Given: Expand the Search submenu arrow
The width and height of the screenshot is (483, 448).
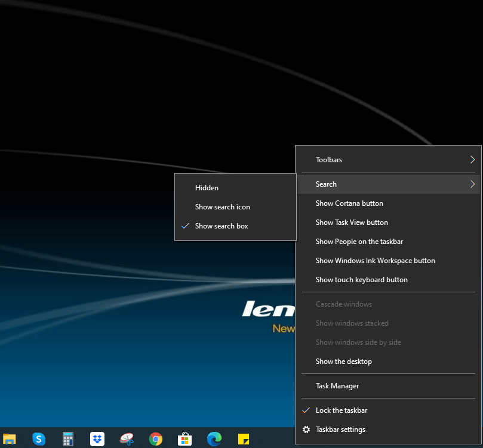Looking at the screenshot, I should click(x=472, y=184).
